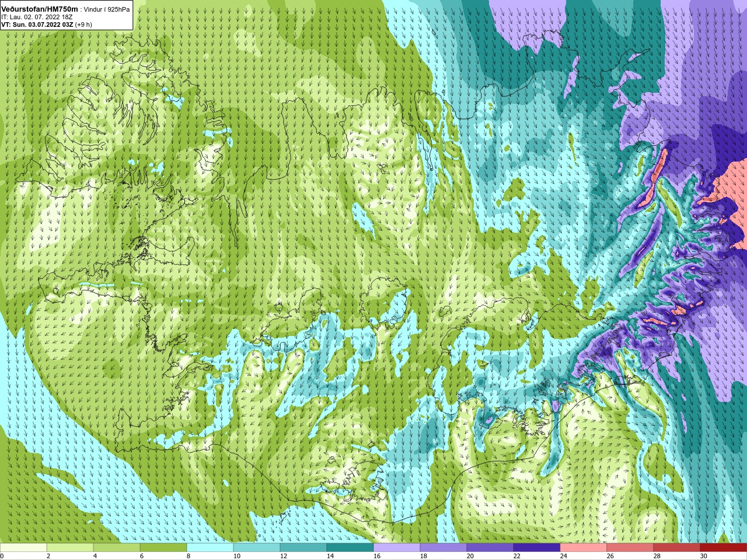The image size is (747, 560).
Task: Click the legend scale label '18'
Action: [x=424, y=556]
